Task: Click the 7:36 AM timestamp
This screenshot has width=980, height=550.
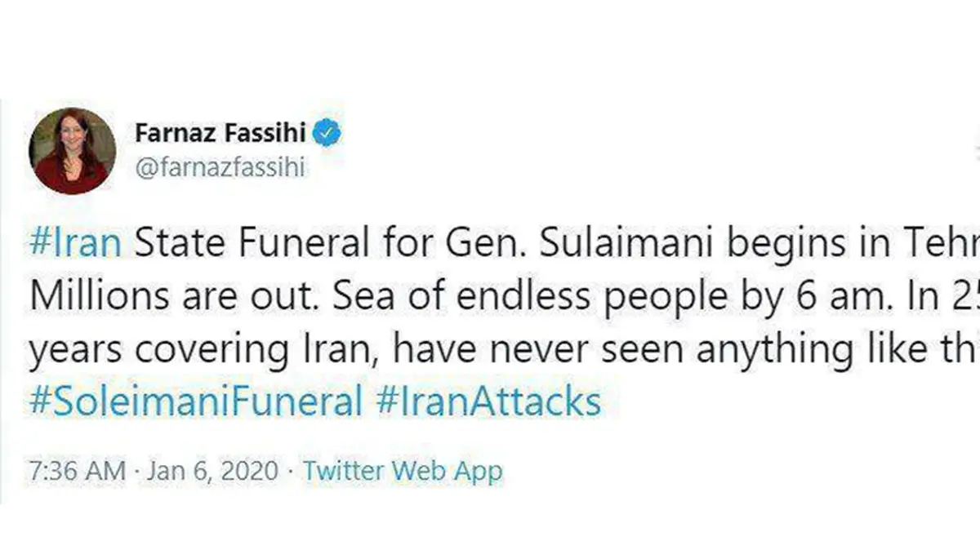Action: (x=77, y=471)
